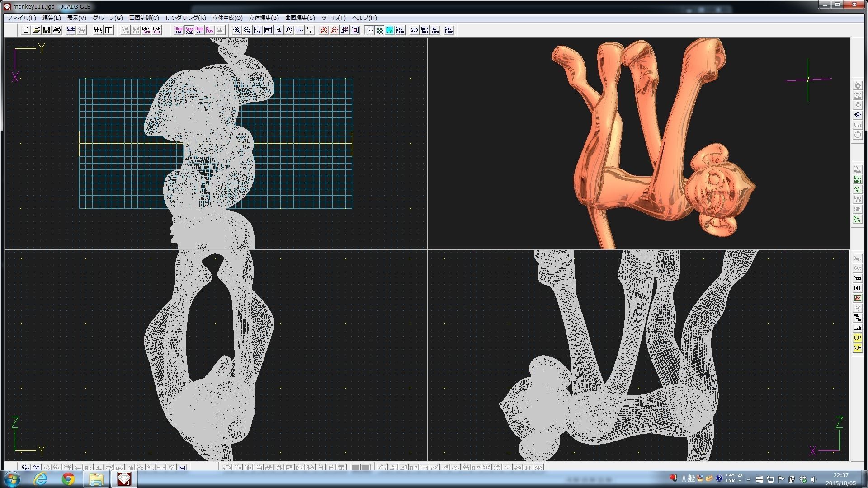Click the JCAD3 taskbar button
The image size is (868, 488).
click(124, 479)
